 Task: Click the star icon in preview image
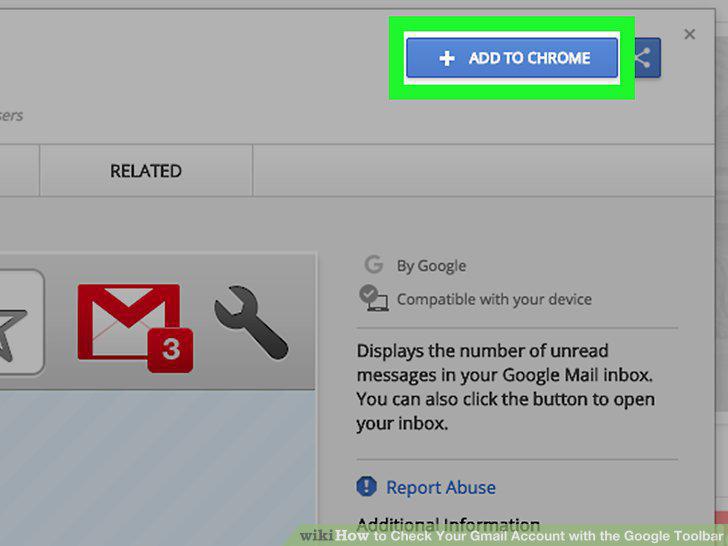point(13,335)
